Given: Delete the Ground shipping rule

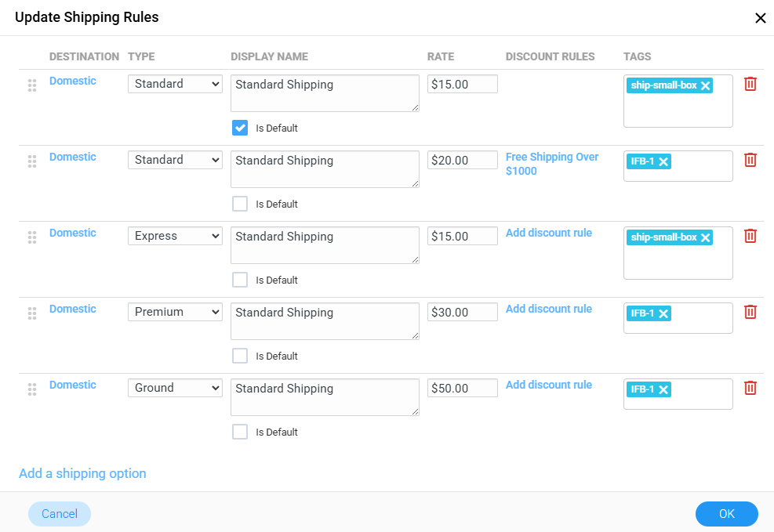Looking at the screenshot, I should 750,388.
